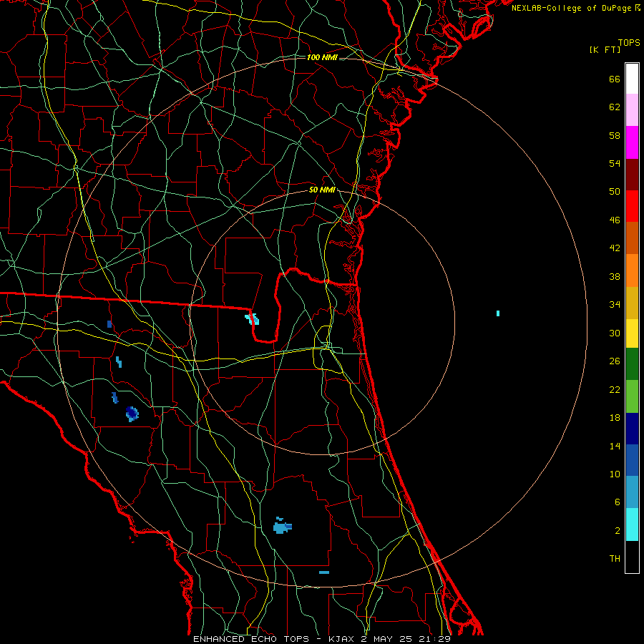Pick the bright orange legend swatch
Screen dimensions: 644x644
click(632, 270)
